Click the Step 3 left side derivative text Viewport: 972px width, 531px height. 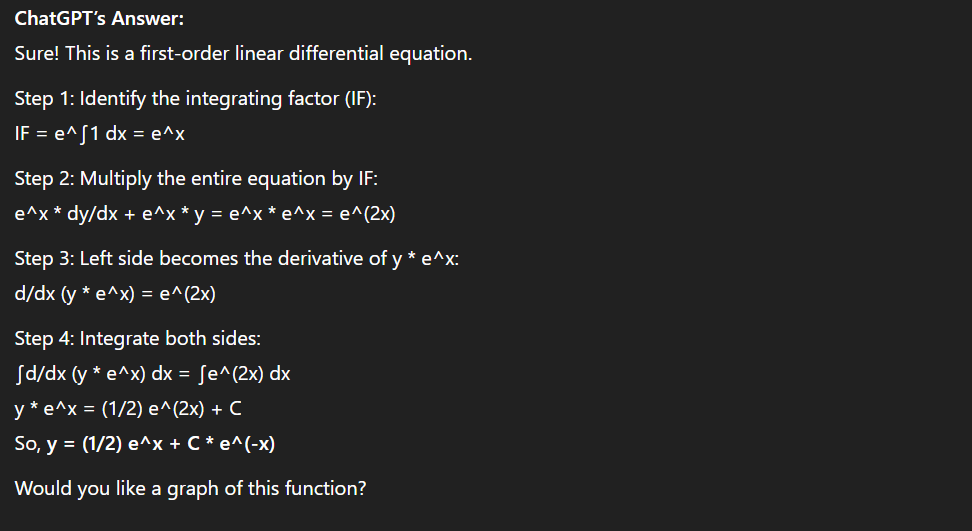click(x=237, y=258)
